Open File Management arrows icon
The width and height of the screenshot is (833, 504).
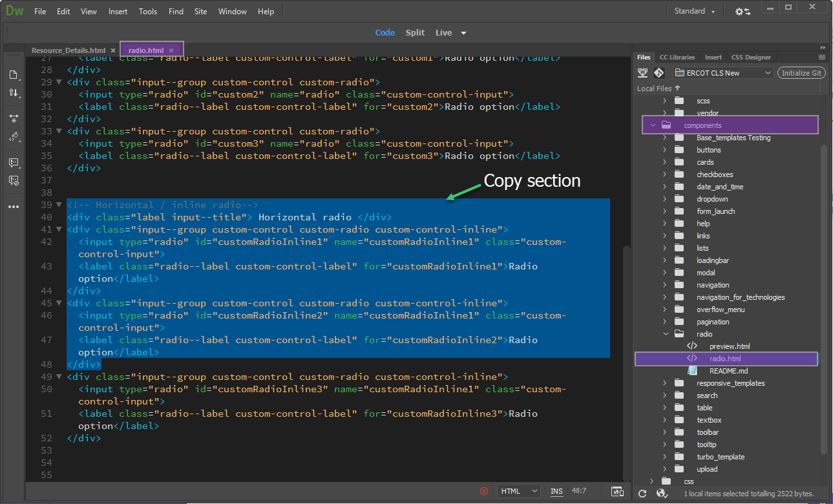(x=14, y=93)
